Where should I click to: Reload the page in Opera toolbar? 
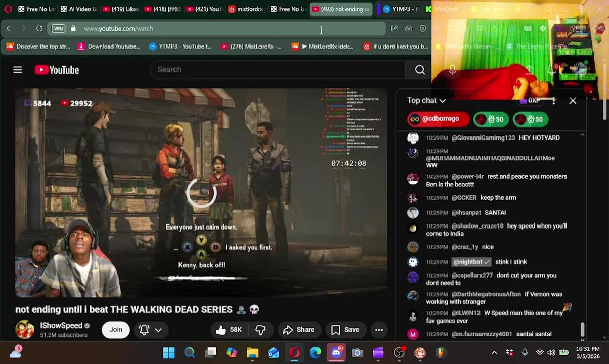pyautogui.click(x=39, y=29)
